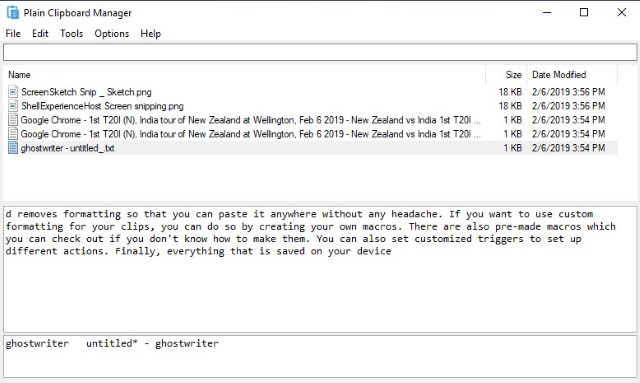Click the 18 KB size of ScreenSketch Snip
640x383 pixels.
click(x=510, y=92)
